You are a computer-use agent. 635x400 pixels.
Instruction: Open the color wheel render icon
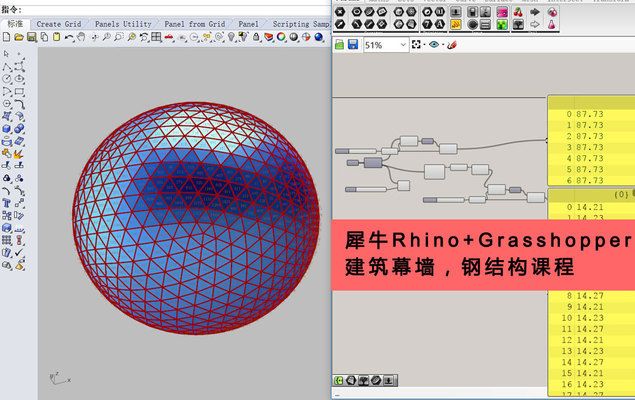pyautogui.click(x=281, y=37)
